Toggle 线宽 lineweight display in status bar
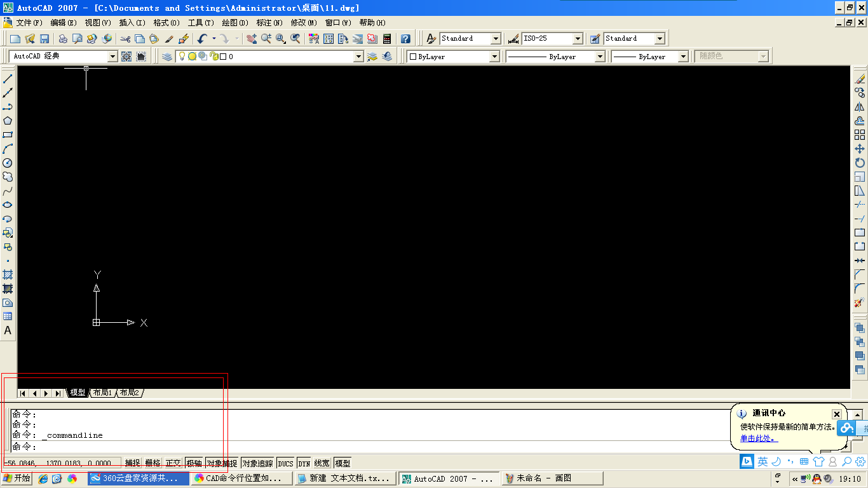The width and height of the screenshot is (868, 488). coord(322,463)
